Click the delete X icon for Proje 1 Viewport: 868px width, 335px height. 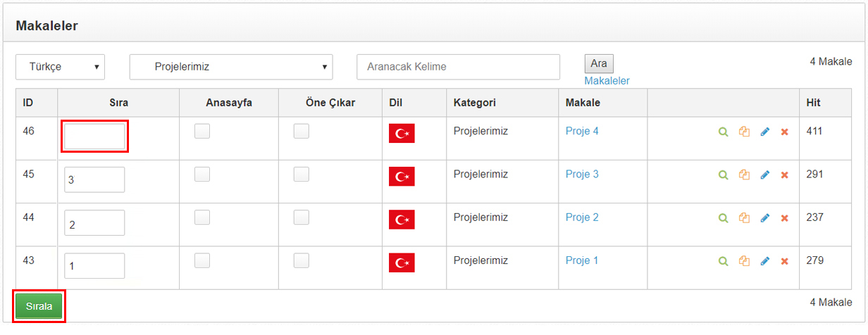coord(784,261)
